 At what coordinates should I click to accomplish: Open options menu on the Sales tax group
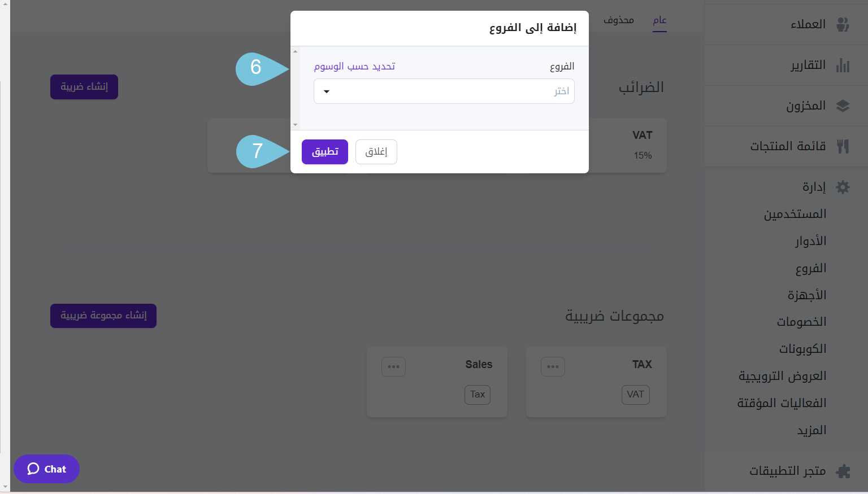[x=394, y=366]
